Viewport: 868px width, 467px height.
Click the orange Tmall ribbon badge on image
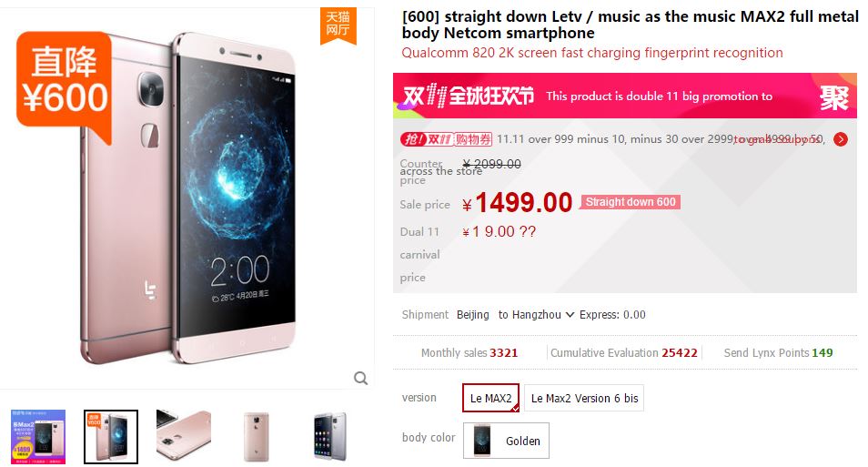coord(338,25)
